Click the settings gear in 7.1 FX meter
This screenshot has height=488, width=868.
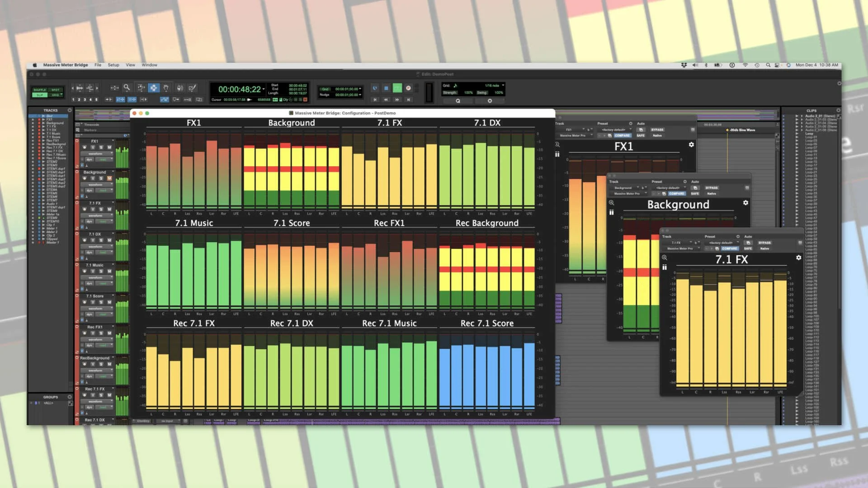(799, 258)
